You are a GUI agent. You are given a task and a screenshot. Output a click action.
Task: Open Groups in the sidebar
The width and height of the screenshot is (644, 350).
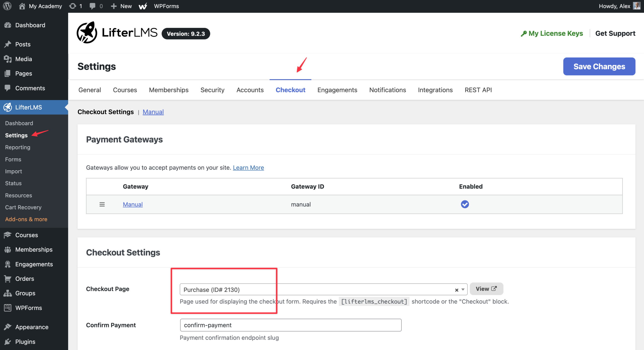[25, 293]
